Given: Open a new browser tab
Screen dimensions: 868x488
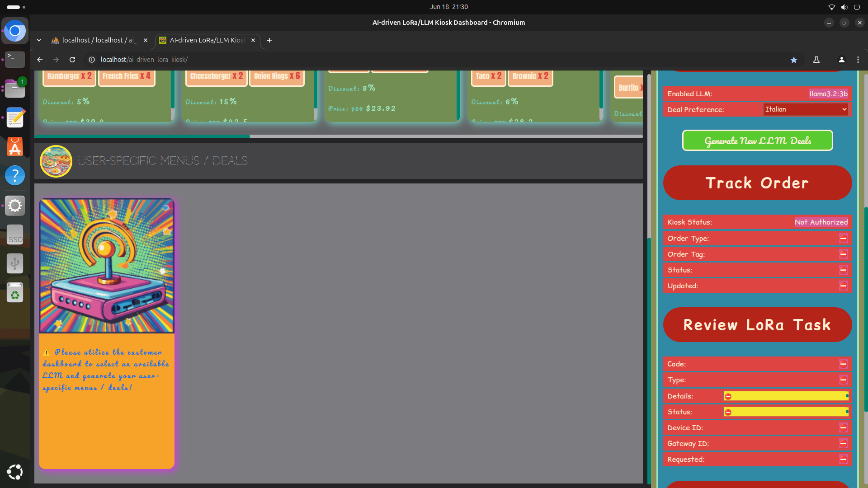Looking at the screenshot, I should coord(269,40).
